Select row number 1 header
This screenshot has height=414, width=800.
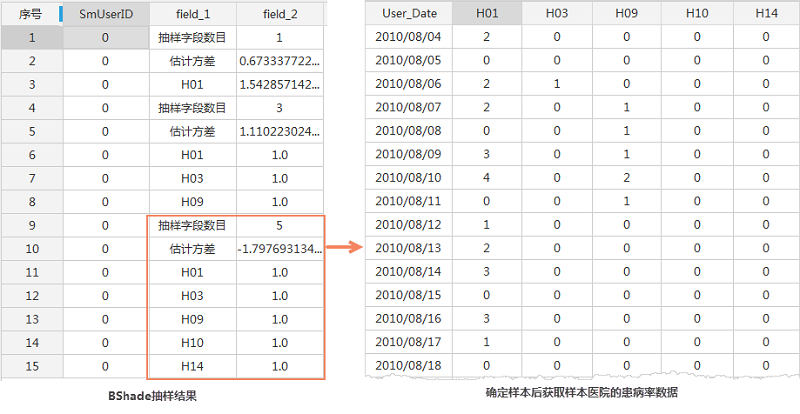[30, 38]
